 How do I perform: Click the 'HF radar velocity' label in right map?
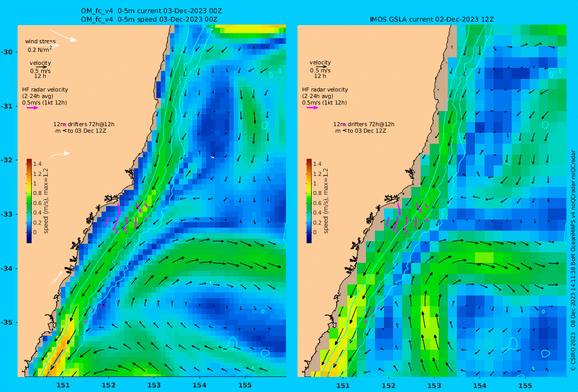tap(325, 89)
